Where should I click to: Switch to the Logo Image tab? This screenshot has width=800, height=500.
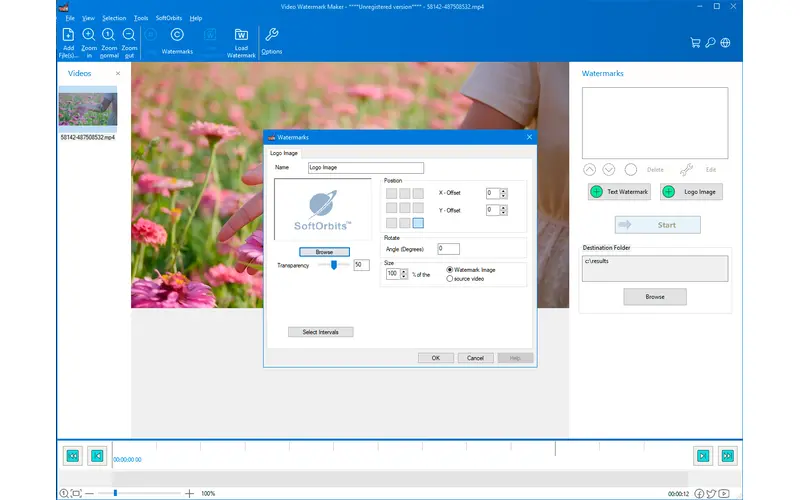pos(284,153)
